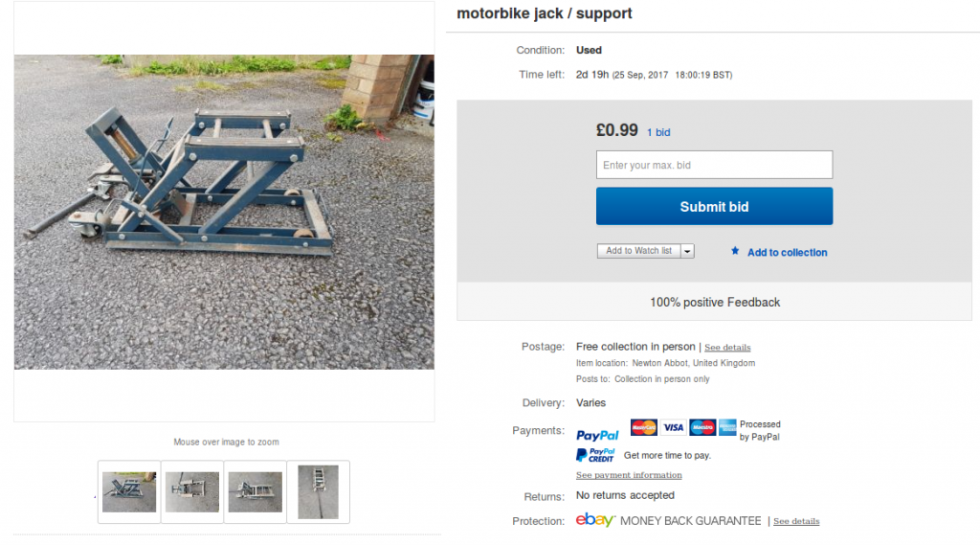Click the Maestro card icon
The height and width of the screenshot is (545, 980).
pos(702,427)
